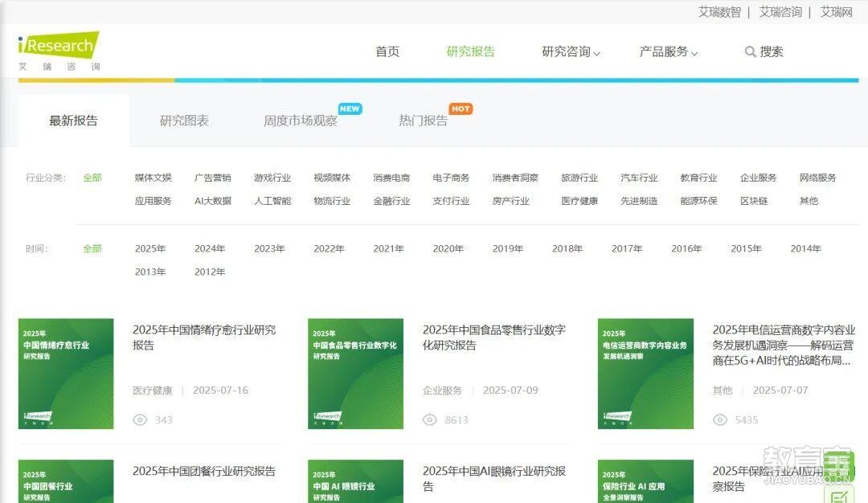Select 首页 in the navigation bar

pos(387,51)
